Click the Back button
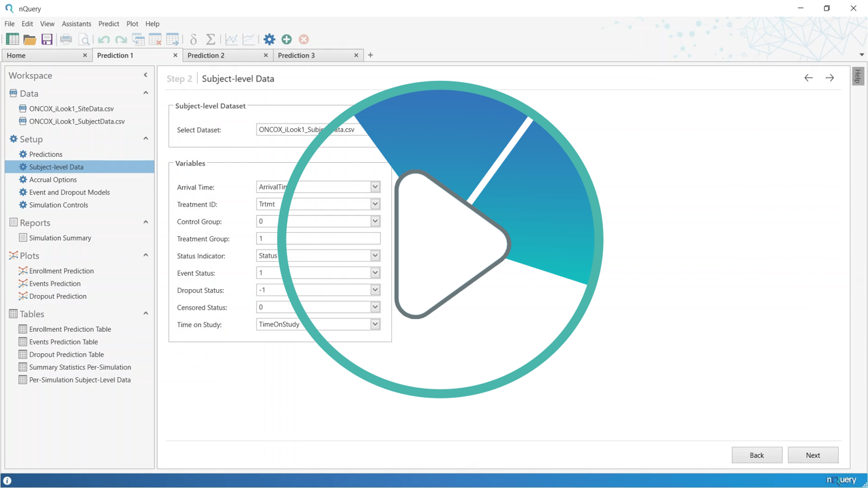This screenshot has height=488, width=868. 756,455
